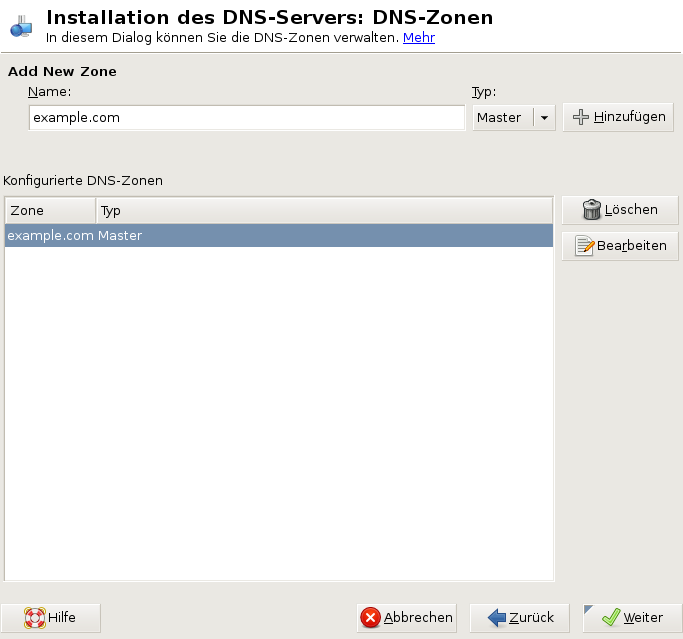This screenshot has width=683, height=639.
Task: Open the Mehr help link
Action: coord(418,38)
